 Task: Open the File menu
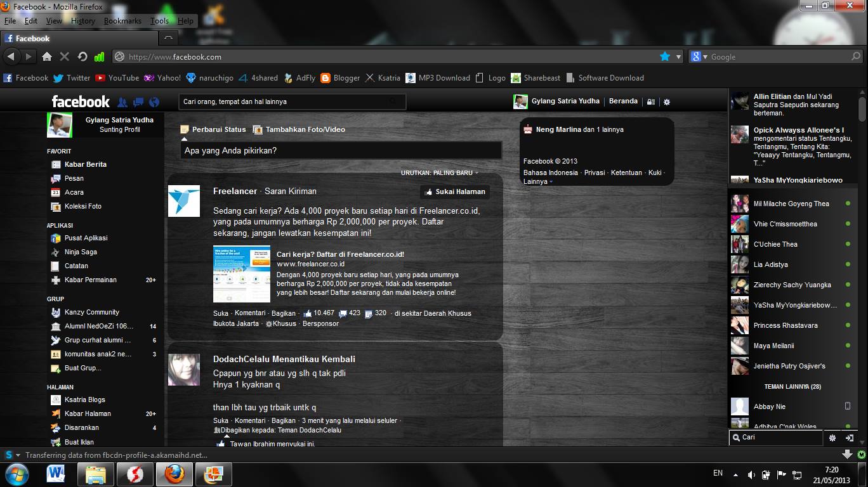(10, 21)
